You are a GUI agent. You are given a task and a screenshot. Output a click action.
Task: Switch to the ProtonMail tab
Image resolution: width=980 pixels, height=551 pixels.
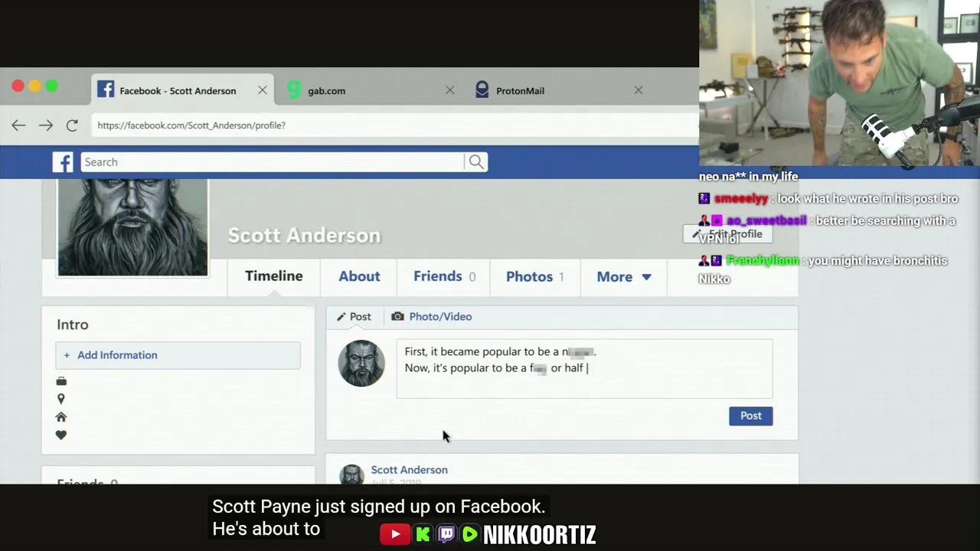[x=559, y=90]
